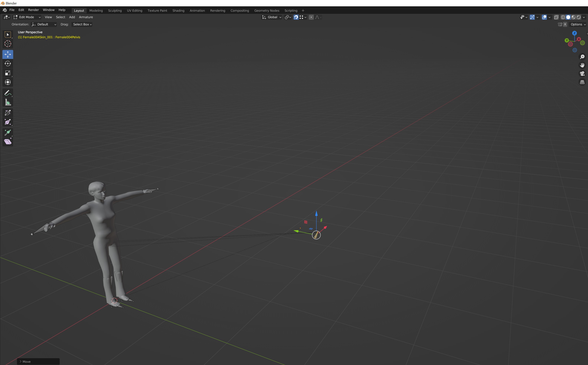The image size is (588, 365).
Task: Switch to rendered shading
Action: pos(579,17)
